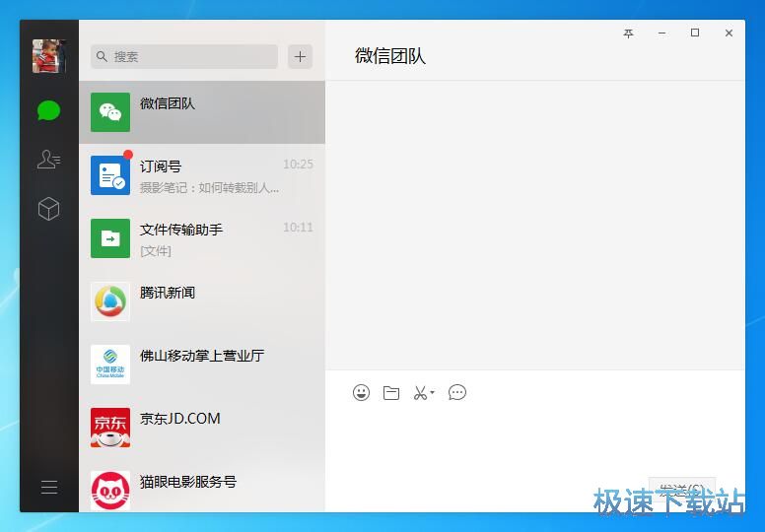Open the 猫眼电影服务号 conversation
Image resolution: width=765 pixels, height=532 pixels.
coord(202,488)
